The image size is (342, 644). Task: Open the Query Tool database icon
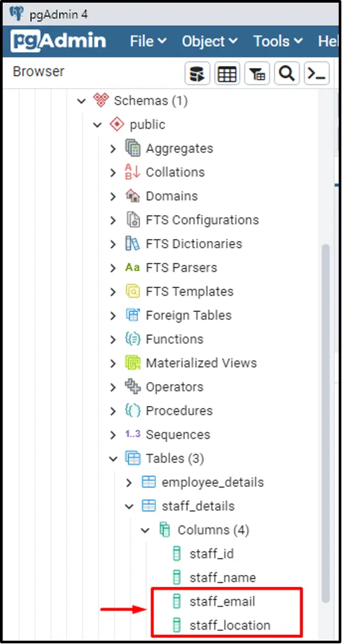click(x=198, y=74)
